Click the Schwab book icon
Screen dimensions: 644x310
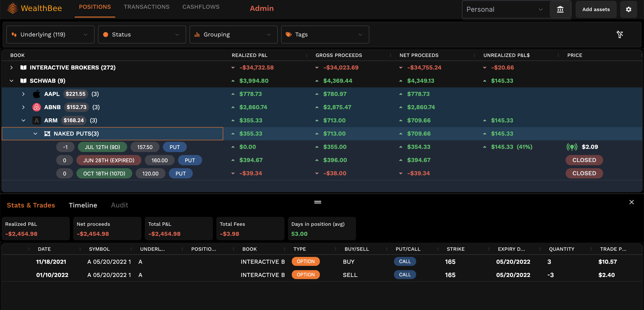[23, 81]
